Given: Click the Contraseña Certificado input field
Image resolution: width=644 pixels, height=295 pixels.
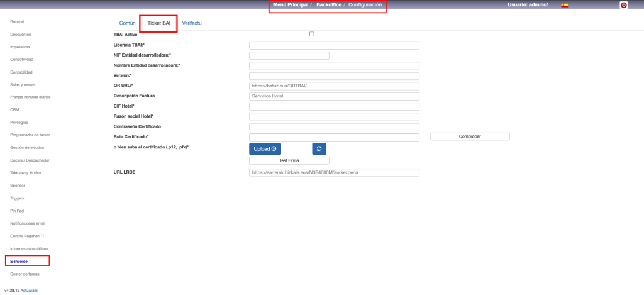Looking at the screenshot, I should [x=334, y=127].
